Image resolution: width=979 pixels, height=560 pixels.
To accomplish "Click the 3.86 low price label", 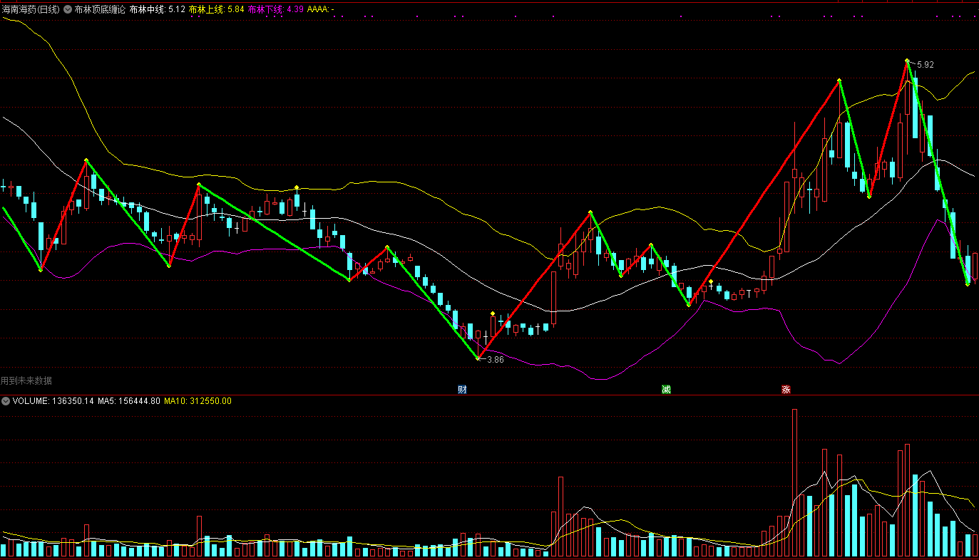I will [496, 360].
